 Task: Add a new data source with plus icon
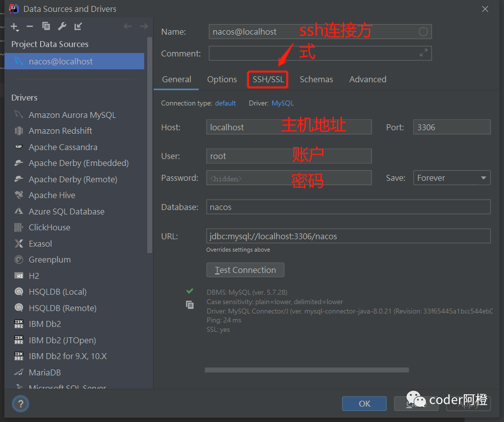(14, 27)
